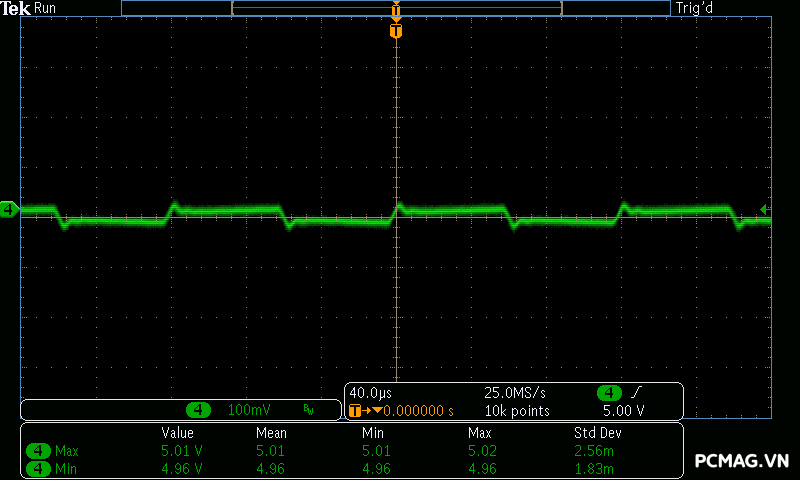Click the 25.0MS/s sample rate readout
This screenshot has height=480, width=800.
point(517,392)
